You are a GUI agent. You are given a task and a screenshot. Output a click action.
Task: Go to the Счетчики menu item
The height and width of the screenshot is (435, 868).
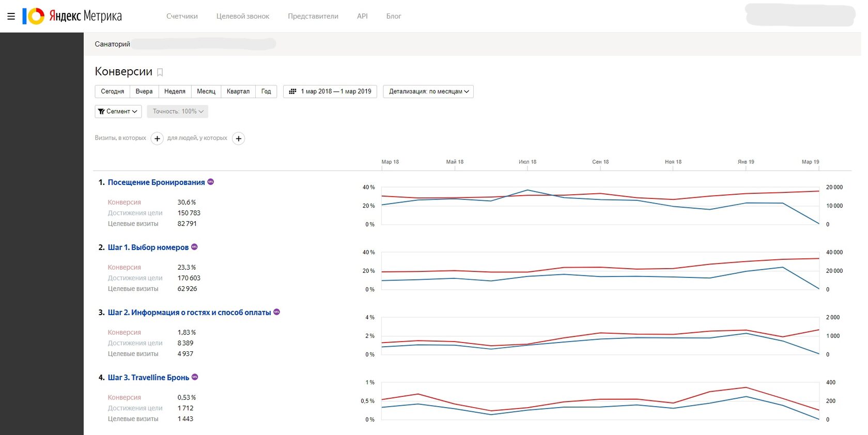(182, 17)
